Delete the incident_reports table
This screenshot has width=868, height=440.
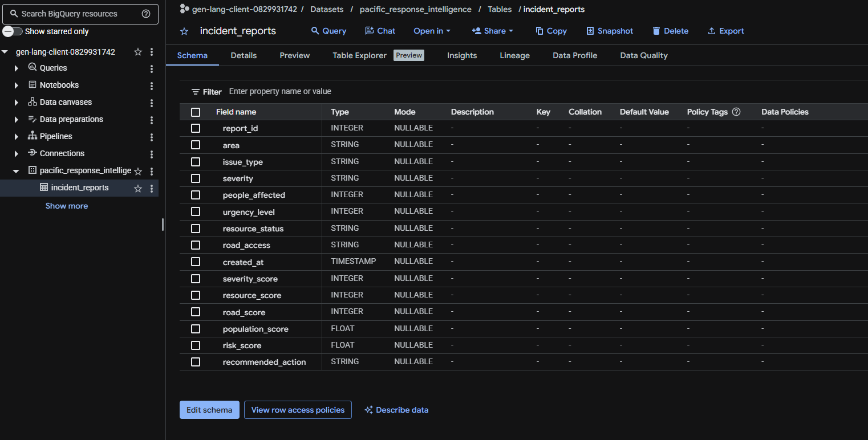670,31
